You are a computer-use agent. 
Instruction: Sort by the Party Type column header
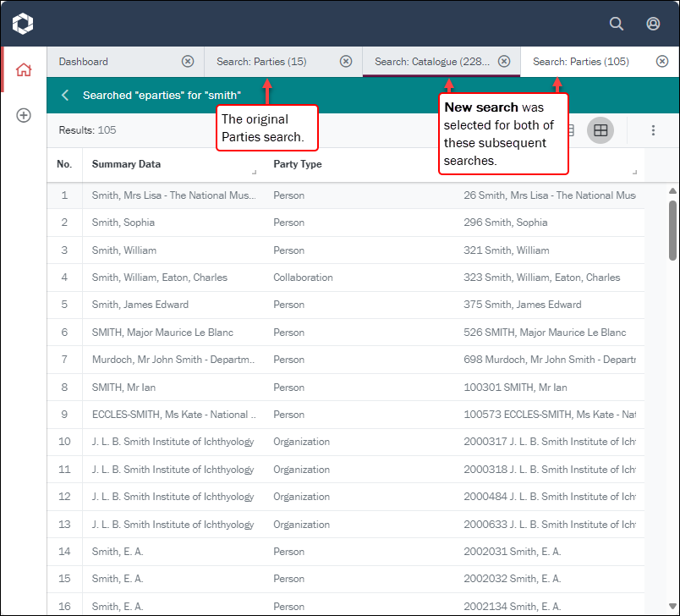[298, 164]
